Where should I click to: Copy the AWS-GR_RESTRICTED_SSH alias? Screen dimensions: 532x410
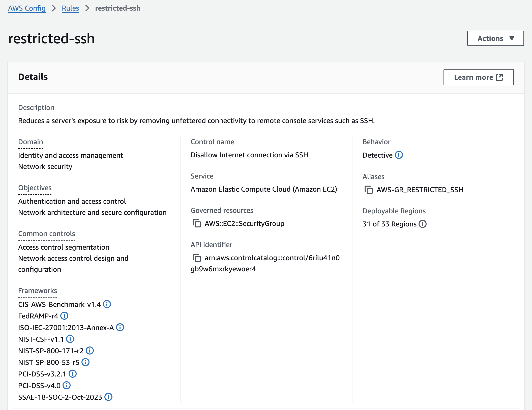[x=368, y=190]
